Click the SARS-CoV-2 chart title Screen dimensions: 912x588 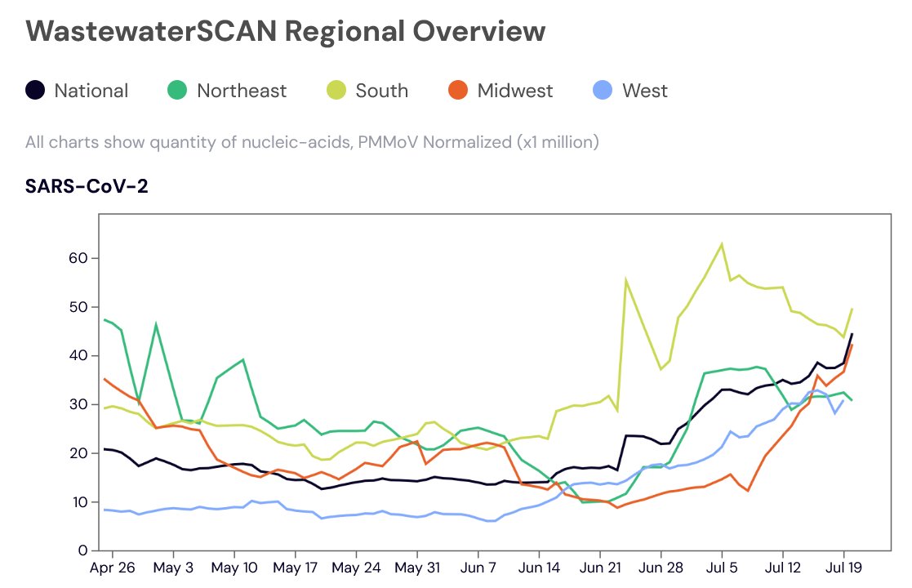click(x=87, y=186)
